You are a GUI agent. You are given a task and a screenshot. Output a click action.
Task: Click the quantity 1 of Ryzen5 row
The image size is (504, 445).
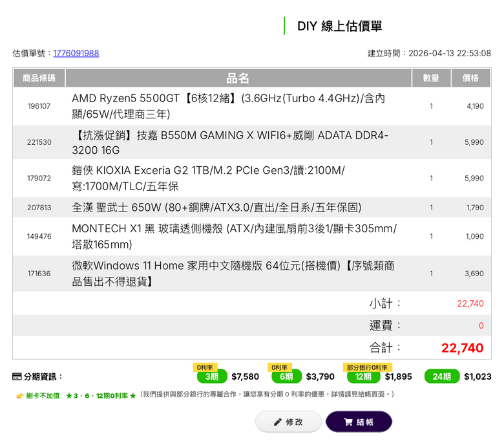(x=432, y=106)
